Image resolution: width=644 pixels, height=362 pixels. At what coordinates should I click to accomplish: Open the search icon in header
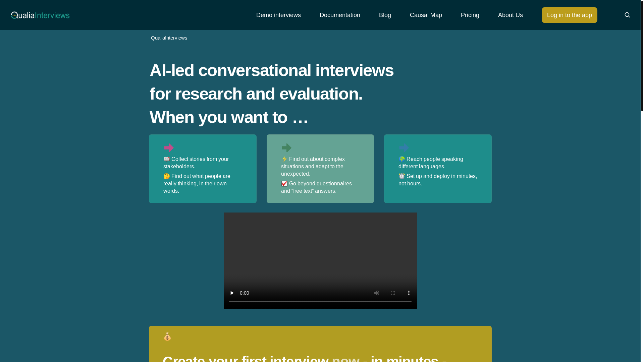627,15
